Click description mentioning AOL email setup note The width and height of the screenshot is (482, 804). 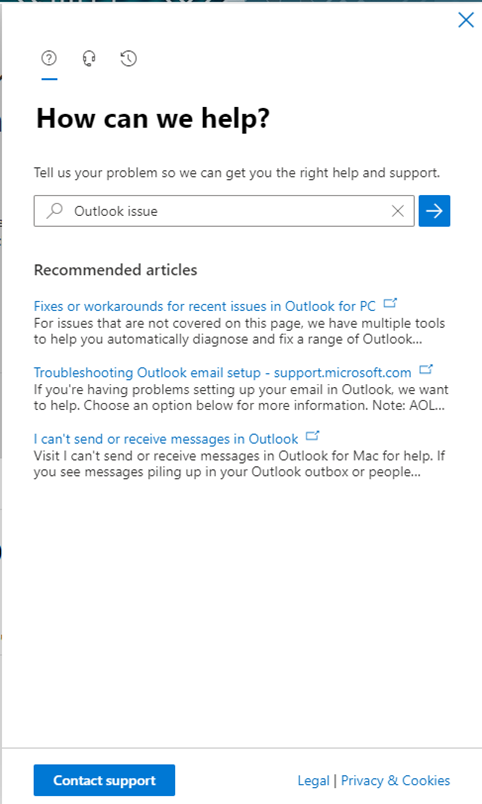(x=241, y=397)
